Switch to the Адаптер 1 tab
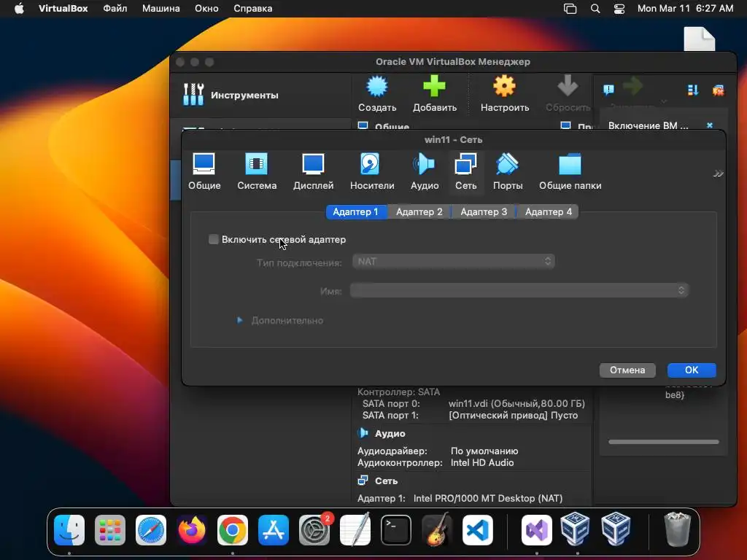 click(x=356, y=212)
